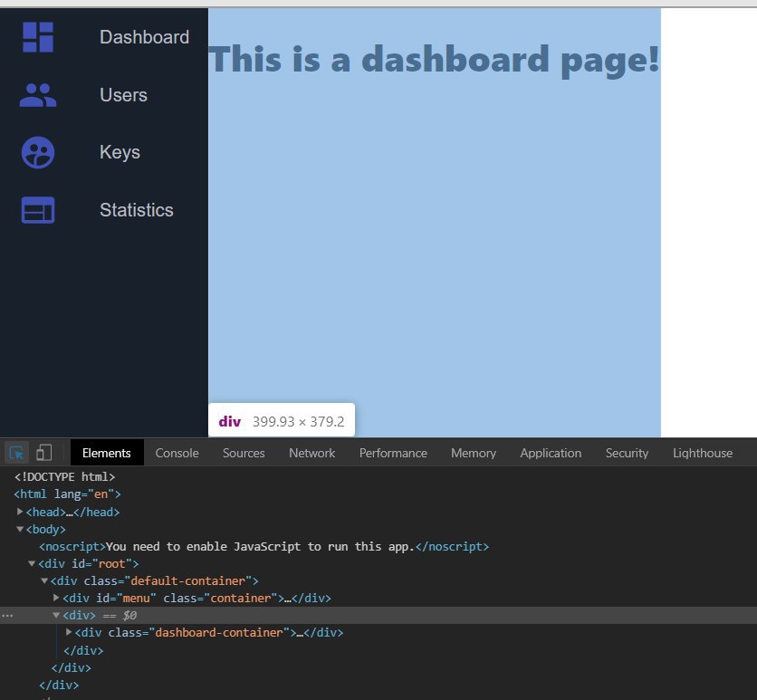Click the div 399.93 × 379.2 size tooltip

[x=282, y=420]
